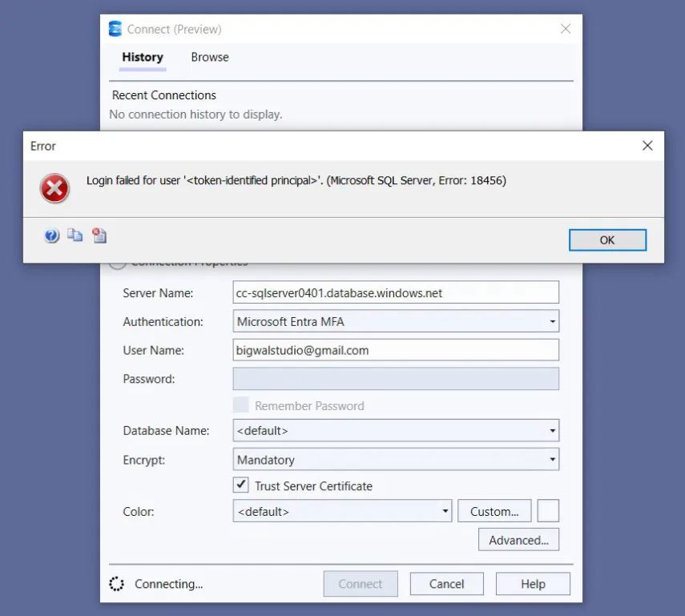Cancel the connection attempt
The height and width of the screenshot is (616, 685).
tap(446, 583)
